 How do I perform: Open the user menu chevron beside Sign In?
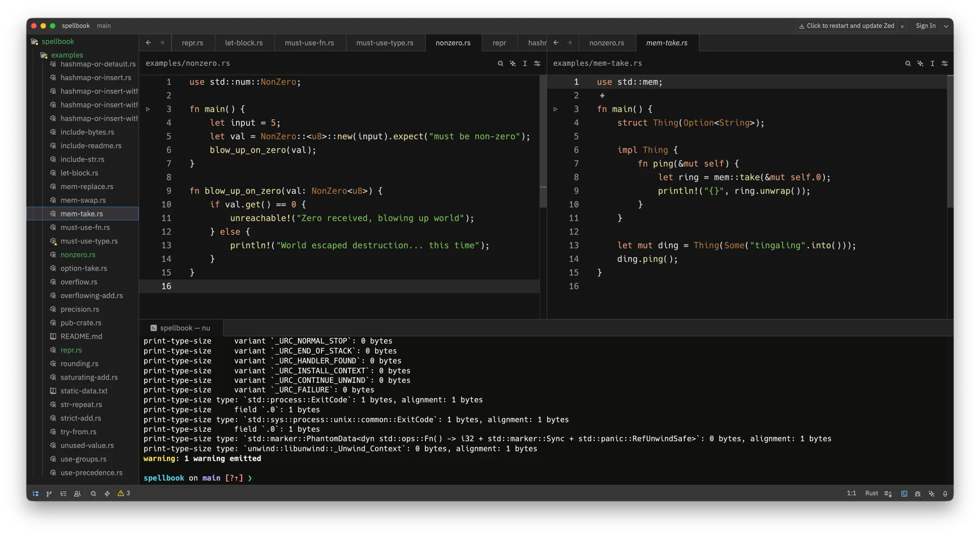pyautogui.click(x=946, y=26)
